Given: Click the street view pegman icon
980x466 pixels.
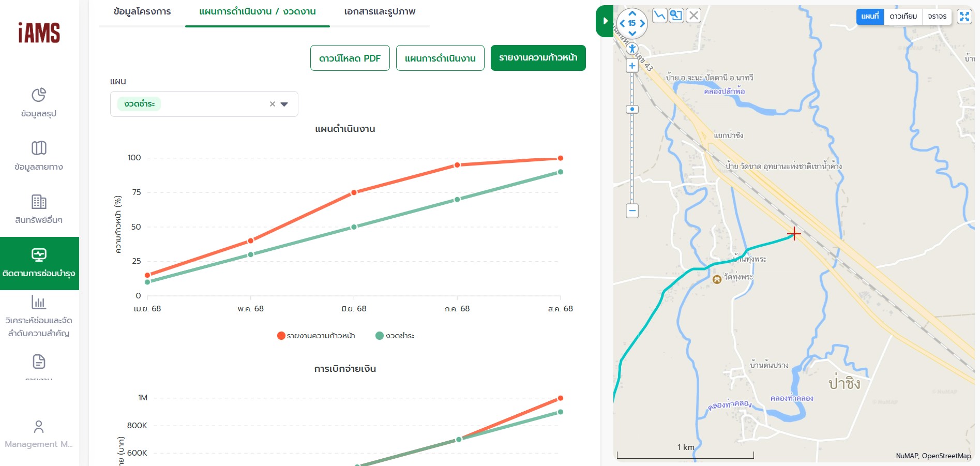Looking at the screenshot, I should pyautogui.click(x=632, y=49).
